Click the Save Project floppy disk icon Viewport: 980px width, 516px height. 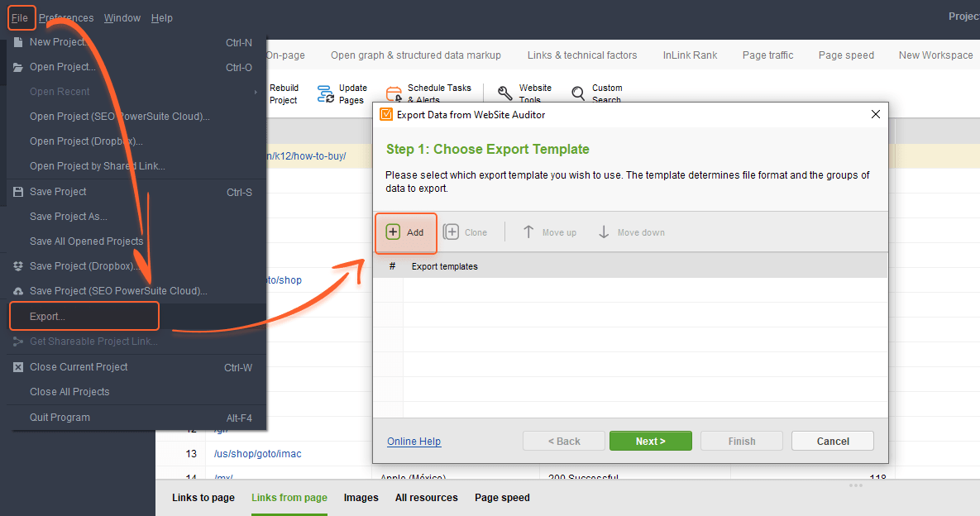tap(18, 192)
